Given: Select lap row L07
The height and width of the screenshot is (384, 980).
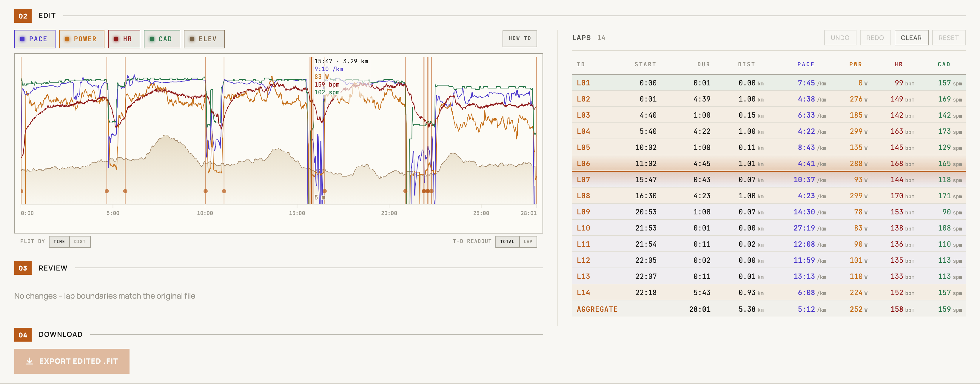Looking at the screenshot, I should pyautogui.click(x=768, y=179).
